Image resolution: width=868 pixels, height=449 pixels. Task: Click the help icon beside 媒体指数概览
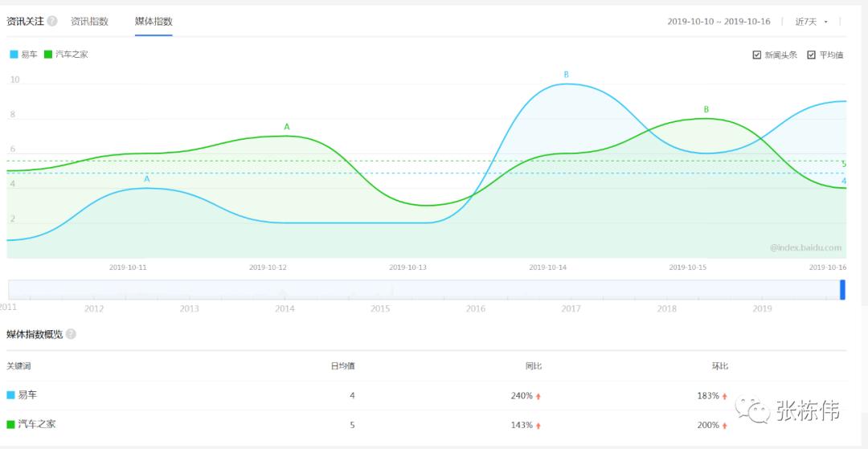pyautogui.click(x=71, y=334)
